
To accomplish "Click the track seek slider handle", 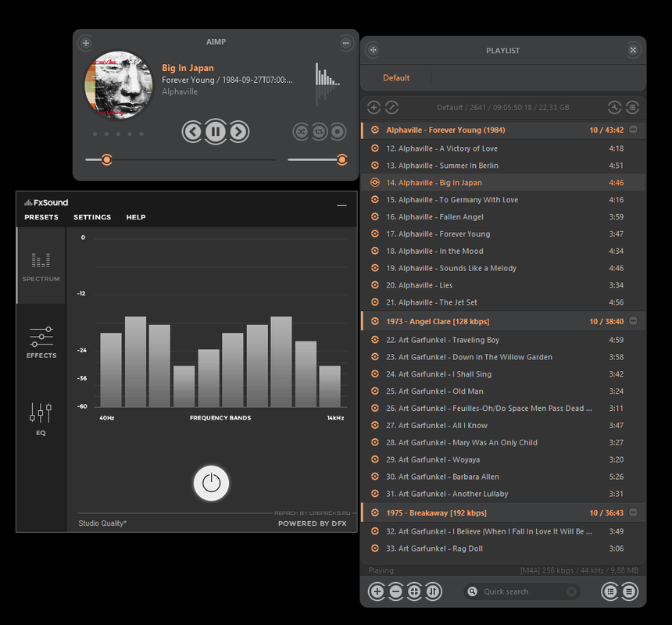I will pos(107,160).
